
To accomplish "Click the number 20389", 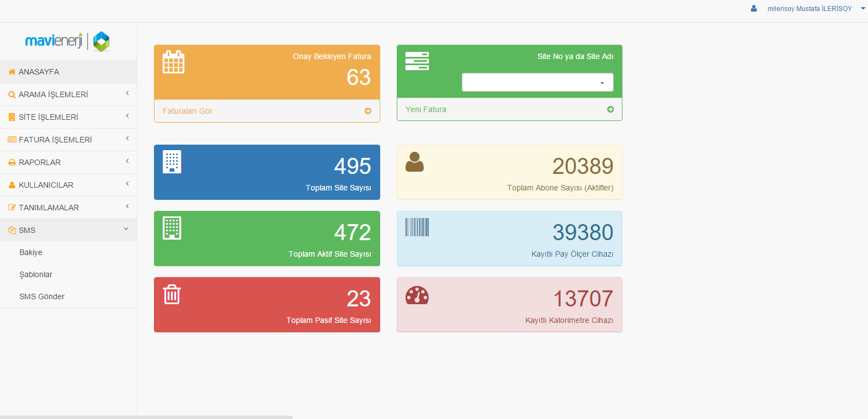I will [x=583, y=166].
